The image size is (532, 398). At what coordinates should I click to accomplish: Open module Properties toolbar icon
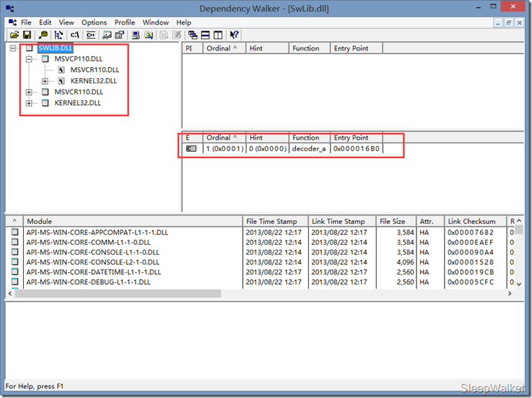tap(120, 35)
